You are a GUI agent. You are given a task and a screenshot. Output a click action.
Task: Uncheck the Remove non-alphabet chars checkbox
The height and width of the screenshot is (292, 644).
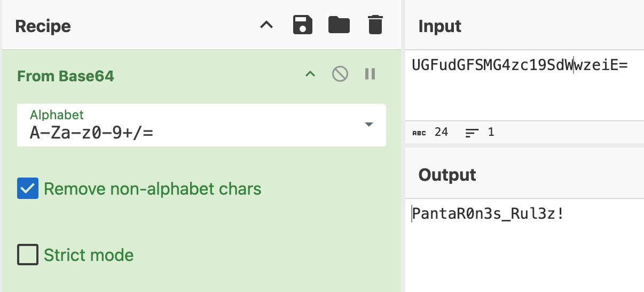point(28,189)
